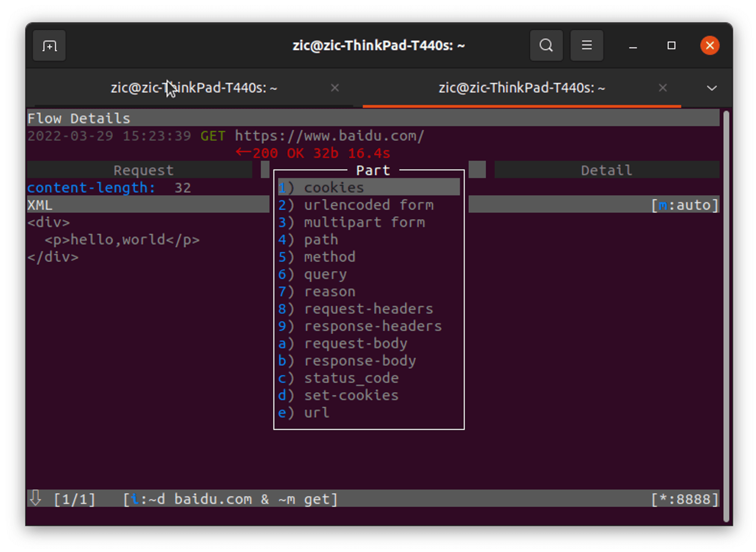Viewport: 756px width, 552px height.
Task: Close the second terminal tab
Action: tap(663, 88)
